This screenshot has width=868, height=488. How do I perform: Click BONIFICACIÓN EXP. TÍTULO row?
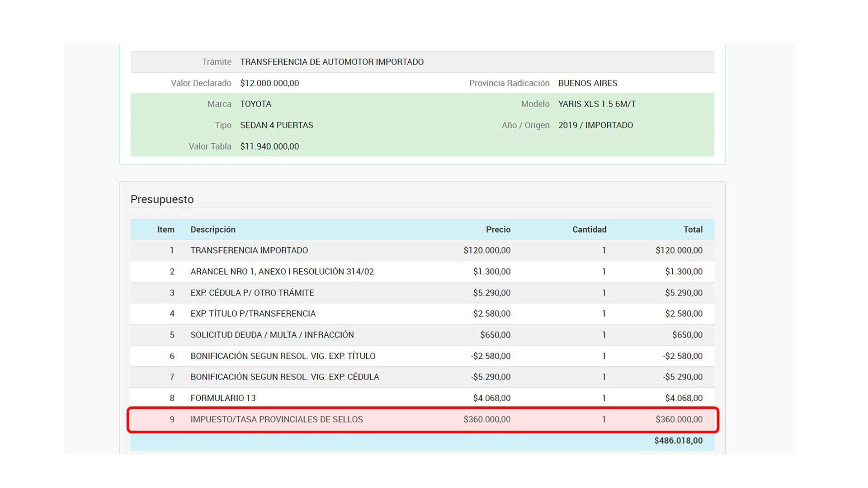[283, 356]
